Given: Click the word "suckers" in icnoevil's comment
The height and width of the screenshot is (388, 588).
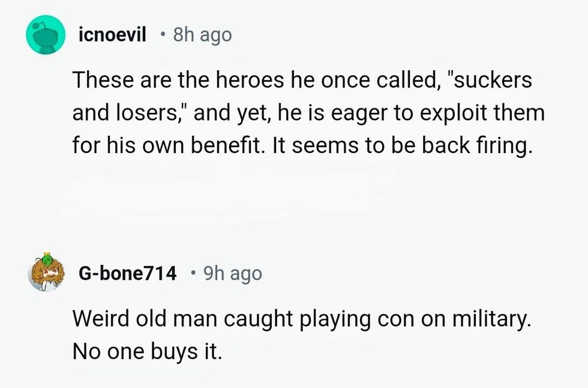Looking at the screenshot, I should coord(493,80).
